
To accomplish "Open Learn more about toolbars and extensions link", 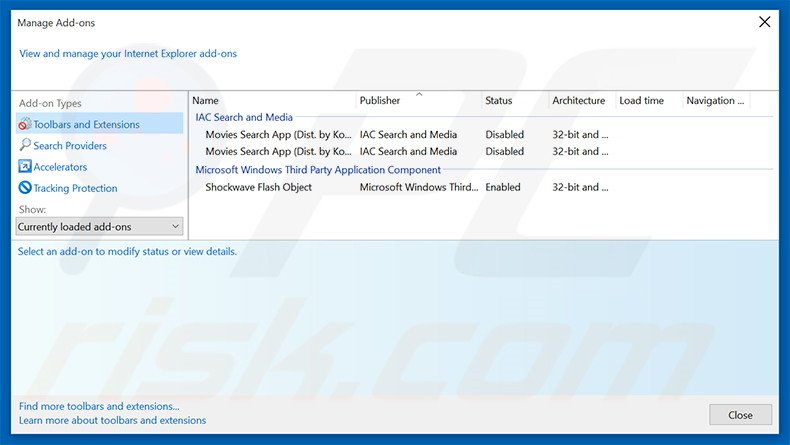I will point(112,420).
